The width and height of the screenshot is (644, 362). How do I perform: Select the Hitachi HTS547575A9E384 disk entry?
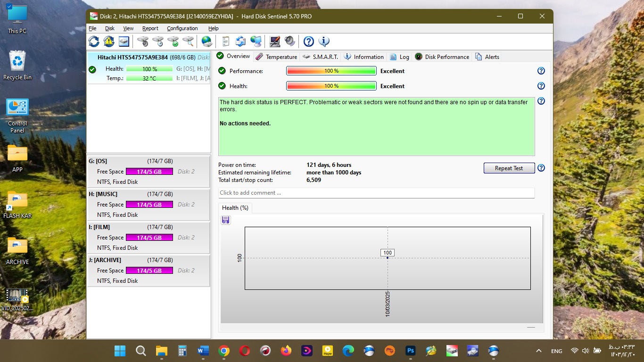(x=149, y=67)
